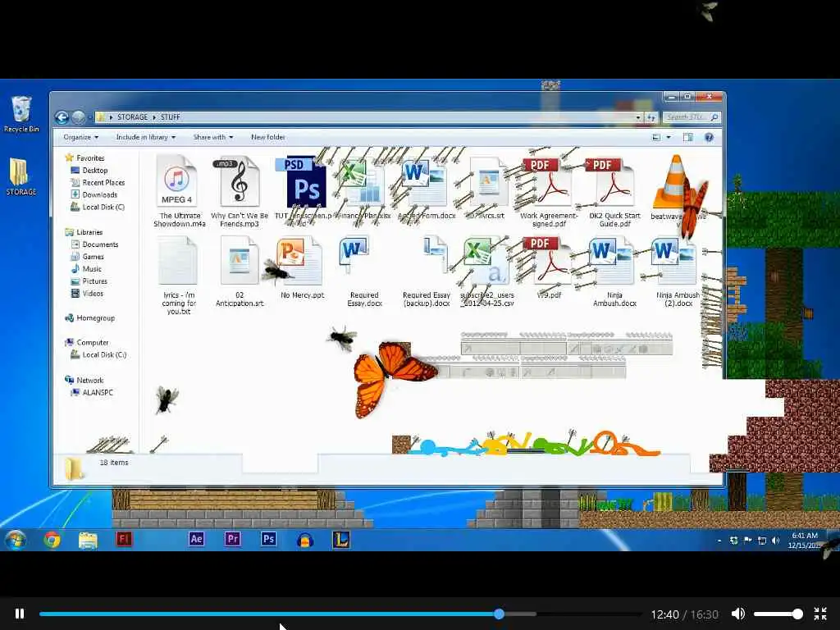Image resolution: width=840 pixels, height=630 pixels.
Task: Select Ninja Ambush.docx file
Action: pos(614,272)
